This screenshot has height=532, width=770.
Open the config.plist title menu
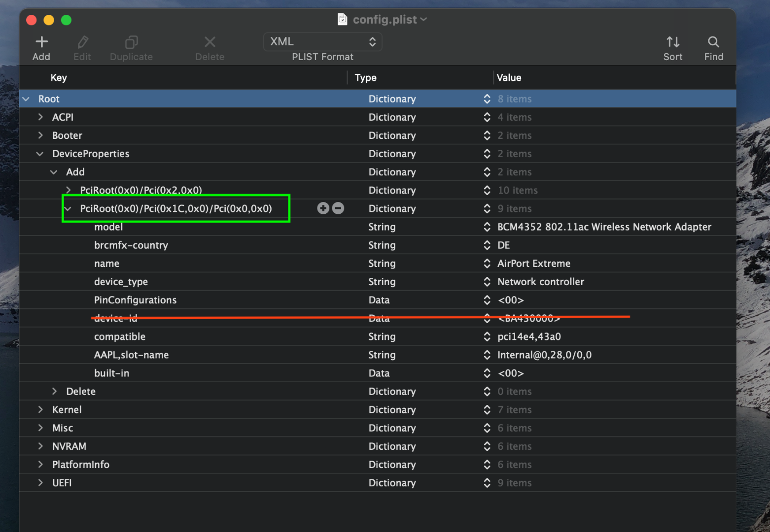pyautogui.click(x=385, y=20)
